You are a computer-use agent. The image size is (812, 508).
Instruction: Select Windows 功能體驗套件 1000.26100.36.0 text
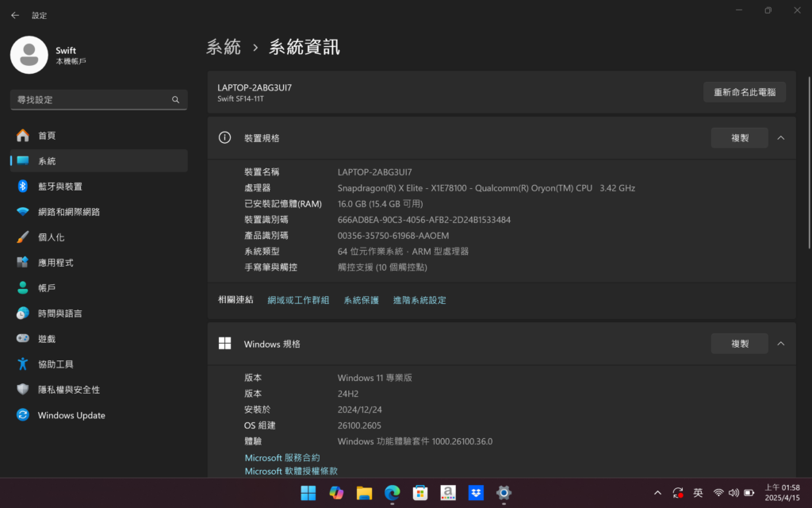coord(416,441)
